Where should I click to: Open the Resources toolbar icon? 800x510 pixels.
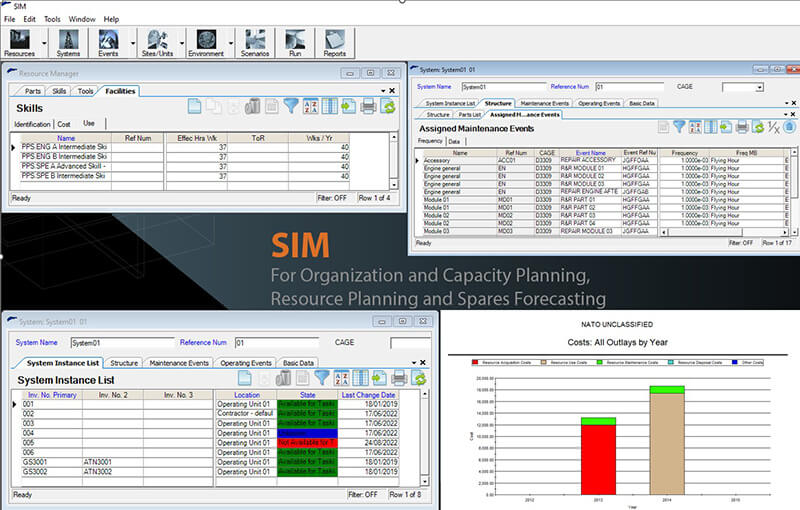pyautogui.click(x=20, y=43)
